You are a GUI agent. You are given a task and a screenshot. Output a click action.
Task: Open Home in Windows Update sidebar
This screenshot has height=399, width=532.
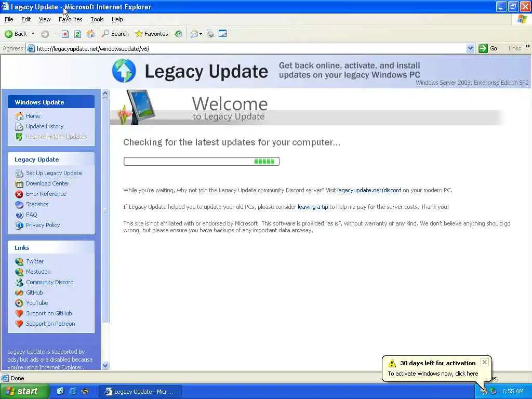33,116
